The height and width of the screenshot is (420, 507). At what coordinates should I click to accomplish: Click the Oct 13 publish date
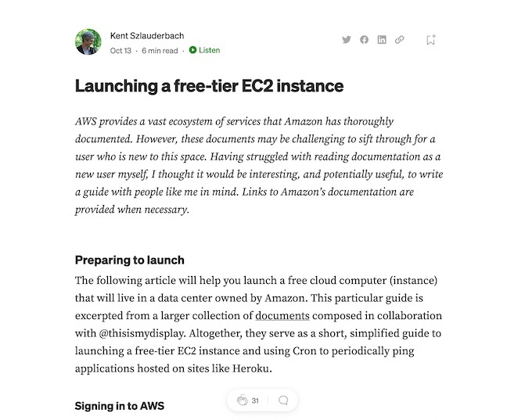(120, 50)
